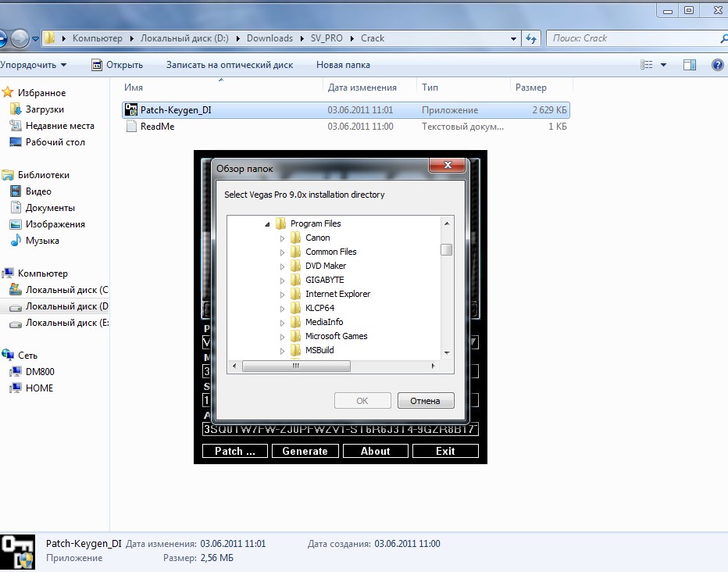Select GIGABYTE folder in tree
The image size is (728, 572).
click(324, 280)
